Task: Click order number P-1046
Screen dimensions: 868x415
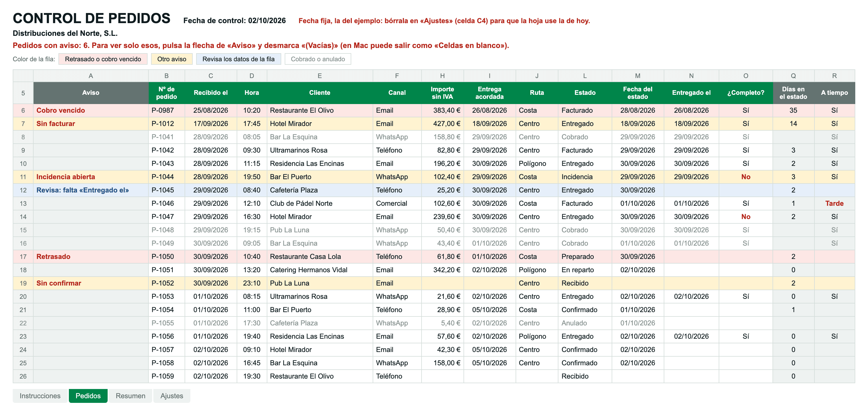Action: pyautogui.click(x=166, y=203)
